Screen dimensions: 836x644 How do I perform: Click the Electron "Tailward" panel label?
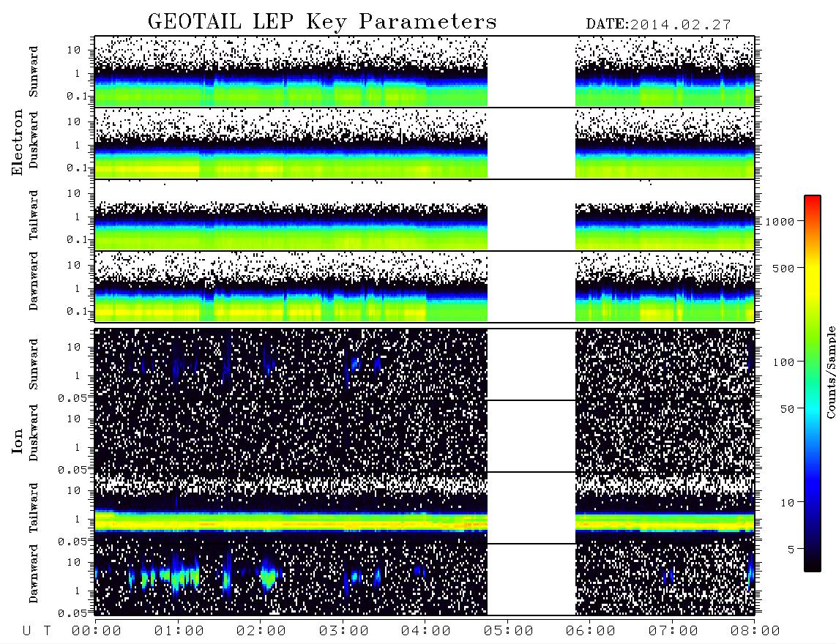tap(34, 214)
